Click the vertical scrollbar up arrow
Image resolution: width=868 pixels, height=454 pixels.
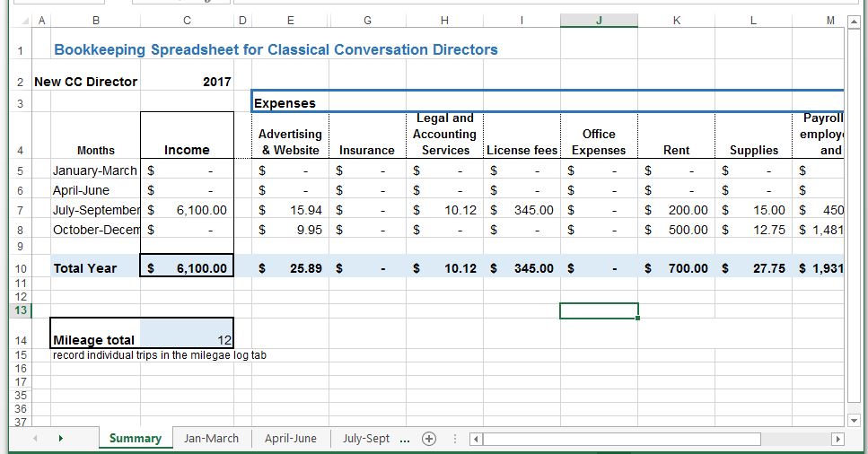pos(855,22)
